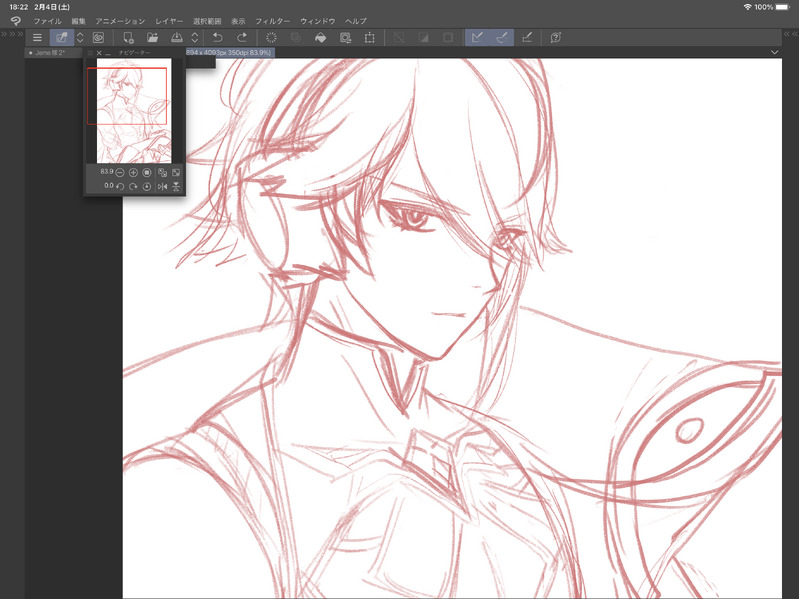The width and height of the screenshot is (799, 599).
Task: Open canvas tab list chevron
Action: 775,52
